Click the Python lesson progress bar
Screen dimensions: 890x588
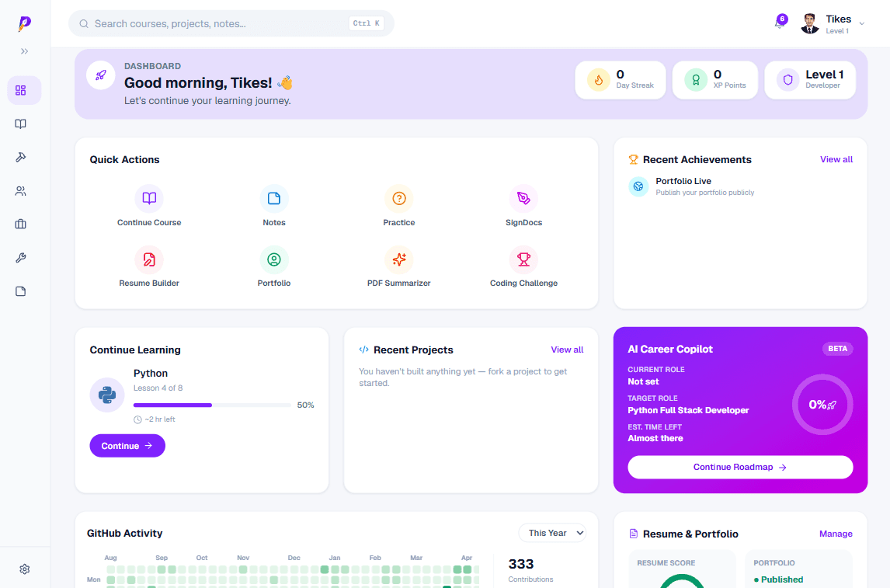pos(212,405)
